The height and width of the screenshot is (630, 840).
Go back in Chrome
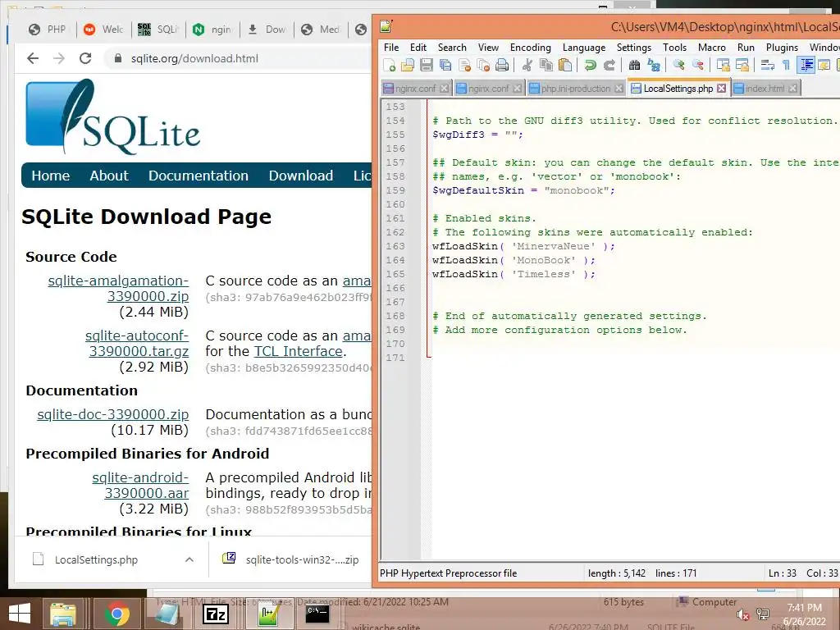tap(33, 58)
